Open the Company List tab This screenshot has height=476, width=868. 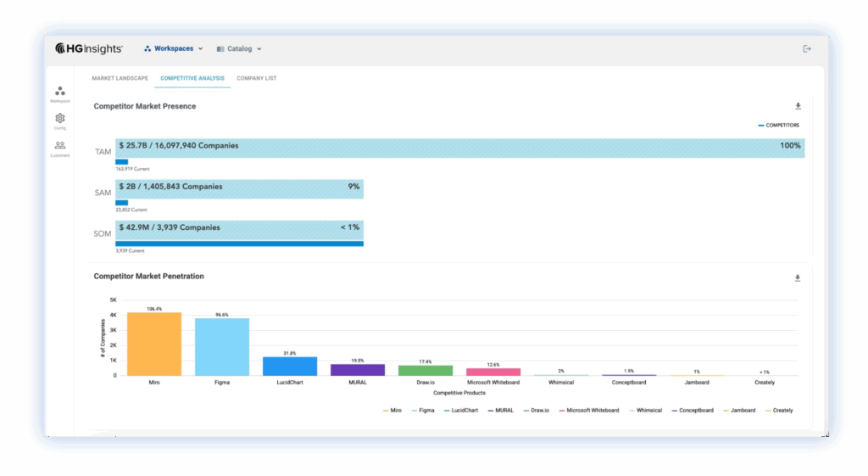point(256,79)
